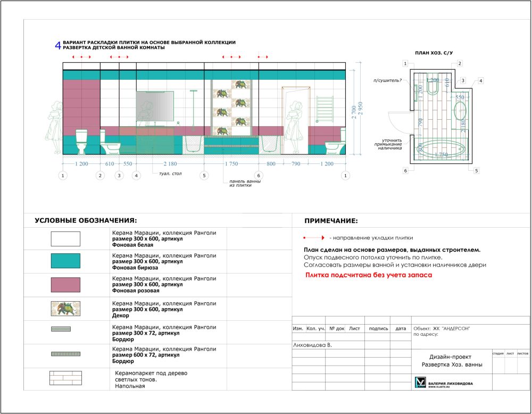Click the Valeria Lihovidova logo in title block
Image resolution: width=532 pixels, height=414 pixels.
coord(420,382)
